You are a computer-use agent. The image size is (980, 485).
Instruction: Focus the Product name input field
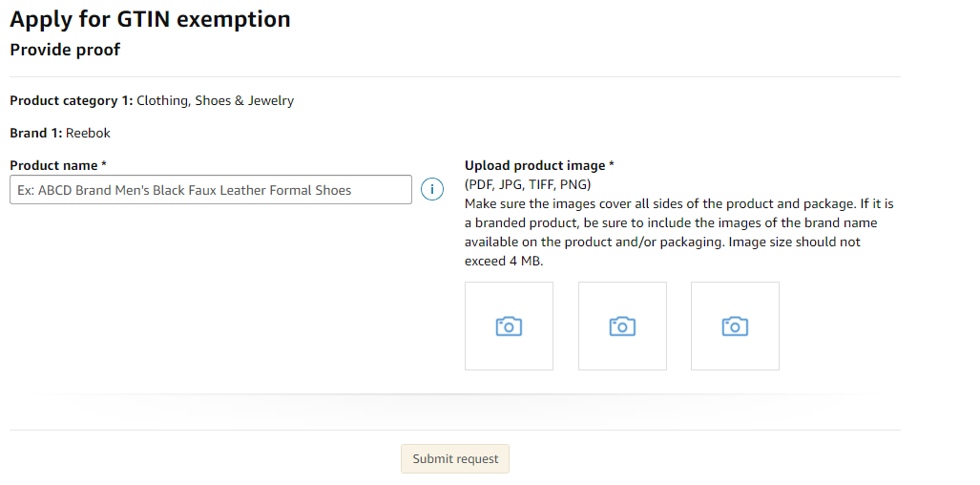211,190
